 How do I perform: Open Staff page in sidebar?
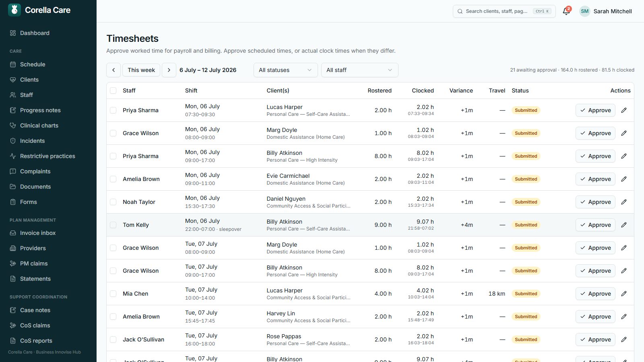click(48, 95)
